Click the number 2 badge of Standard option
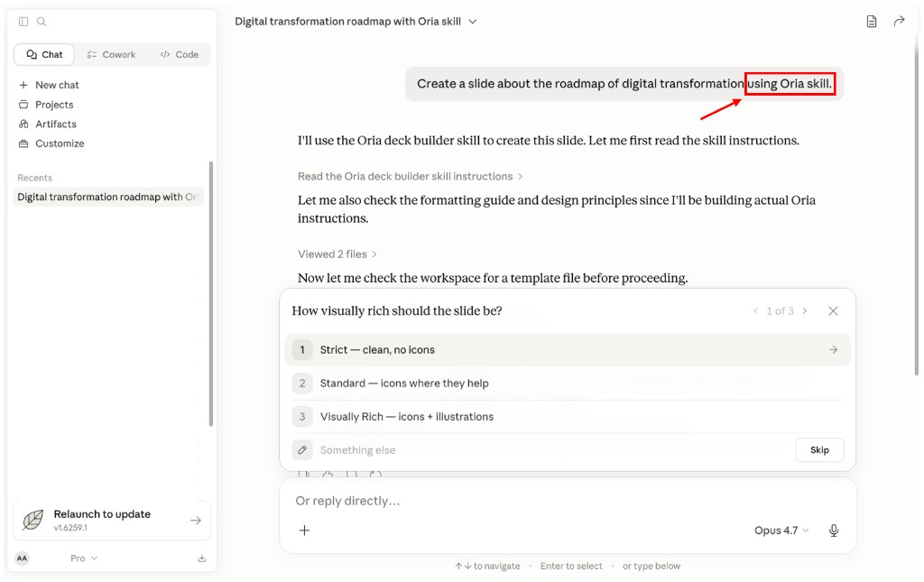 coord(302,383)
